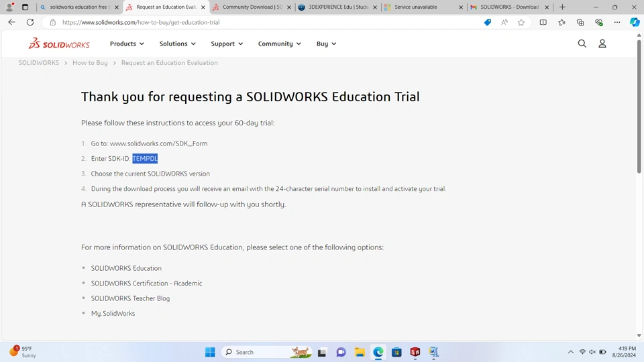Click the browser profile avatar icon
Screen dimensions: 644x362
coord(10,7)
